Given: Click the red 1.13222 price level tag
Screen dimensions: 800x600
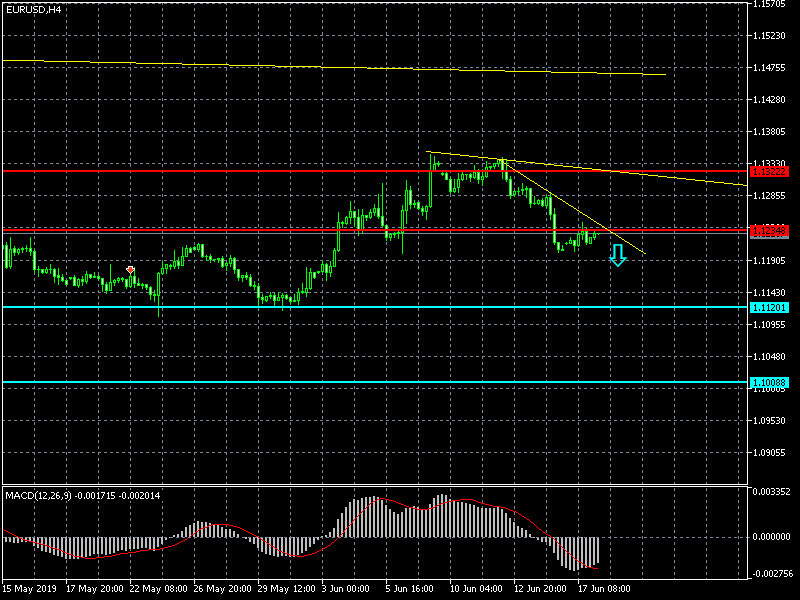Looking at the screenshot, I should 769,171.
